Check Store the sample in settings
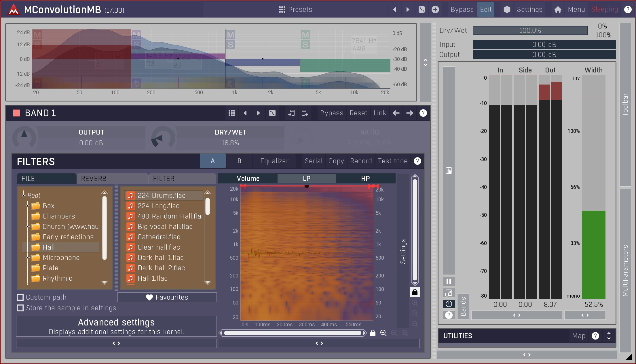The height and width of the screenshot is (364, 636). pyautogui.click(x=20, y=308)
